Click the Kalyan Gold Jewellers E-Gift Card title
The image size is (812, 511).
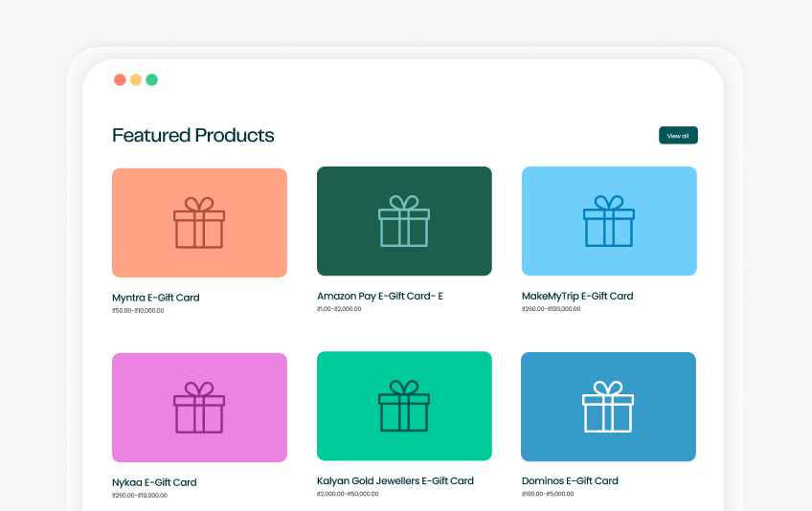pos(395,481)
